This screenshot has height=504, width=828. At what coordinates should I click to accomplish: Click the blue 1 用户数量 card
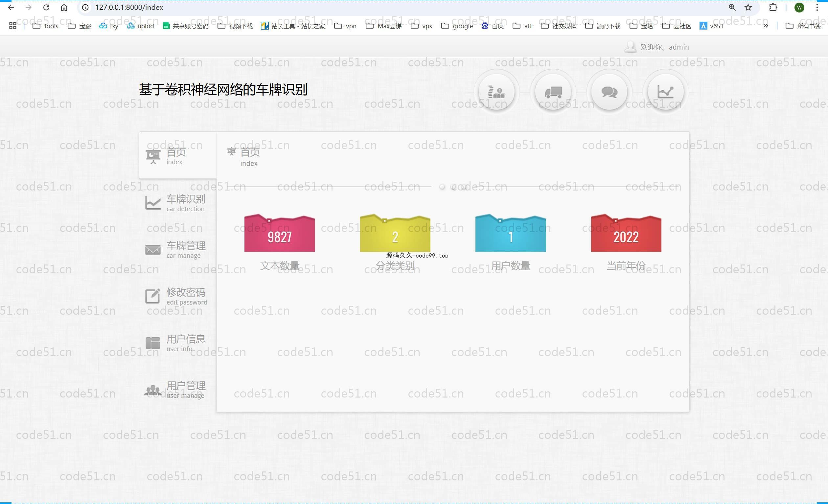(511, 233)
